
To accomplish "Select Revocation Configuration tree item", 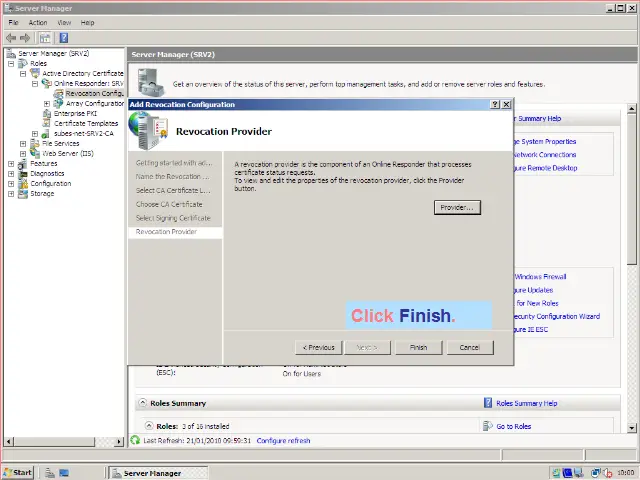I will click(94, 93).
